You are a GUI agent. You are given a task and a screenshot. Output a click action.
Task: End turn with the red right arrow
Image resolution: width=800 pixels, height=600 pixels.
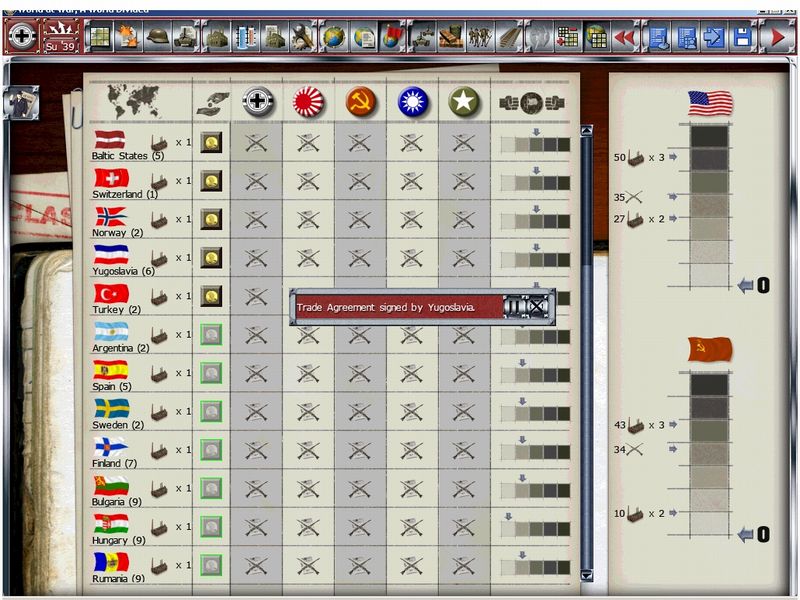pyautogui.click(x=777, y=37)
